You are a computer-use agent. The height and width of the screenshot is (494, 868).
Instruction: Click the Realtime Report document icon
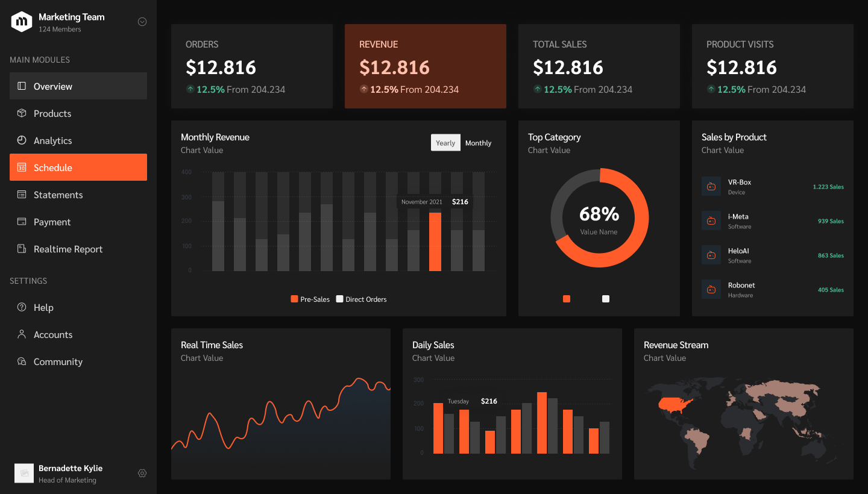(x=22, y=249)
